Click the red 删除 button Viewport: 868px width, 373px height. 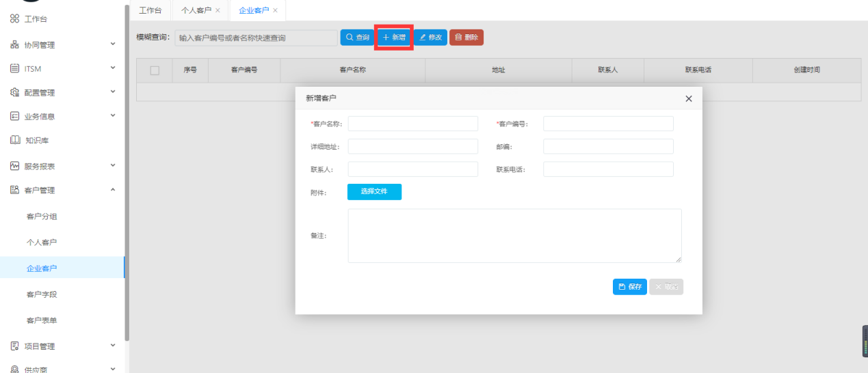[466, 38]
